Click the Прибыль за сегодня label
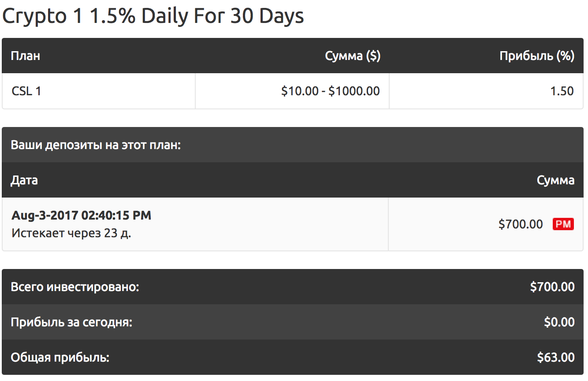588x381 pixels. [x=71, y=322]
